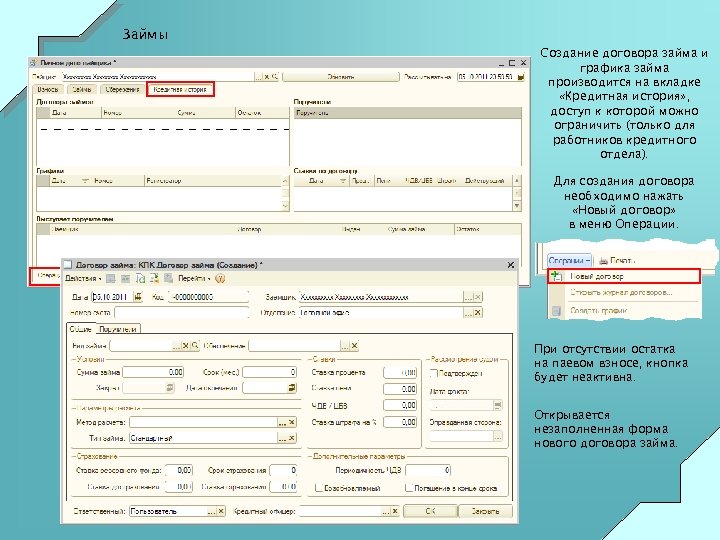The height and width of the screenshot is (540, 720).
Task: Clear the Отделение field with its X button
Action: (x=478, y=313)
